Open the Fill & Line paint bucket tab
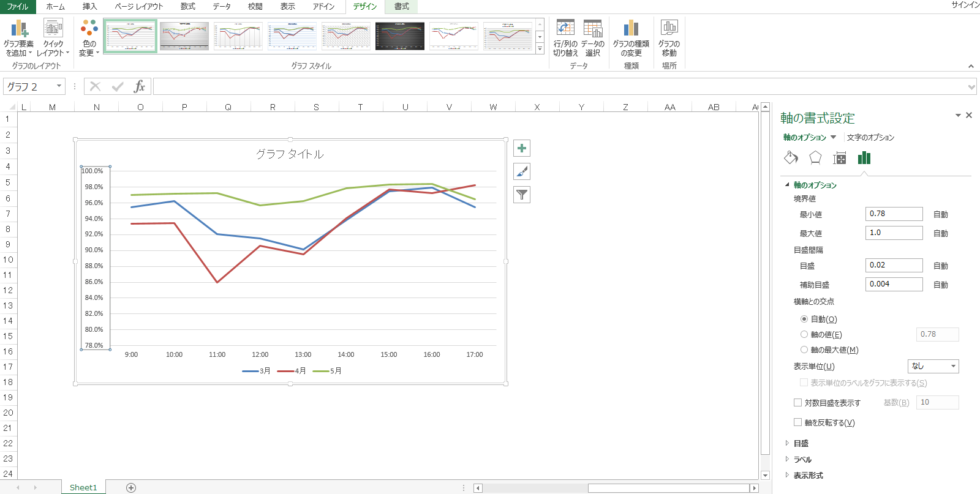Viewport: 980px width, 494px height. click(791, 158)
